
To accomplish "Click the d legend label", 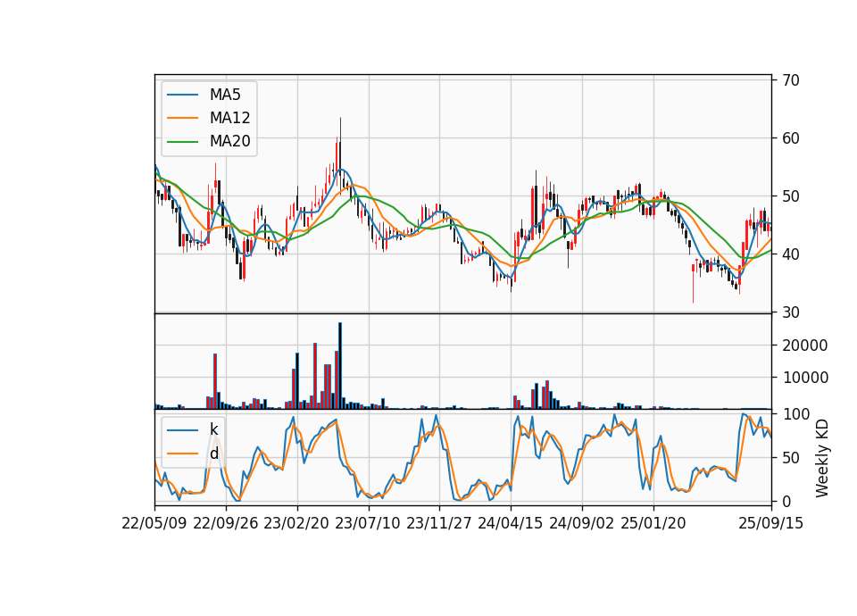I will tap(213, 454).
